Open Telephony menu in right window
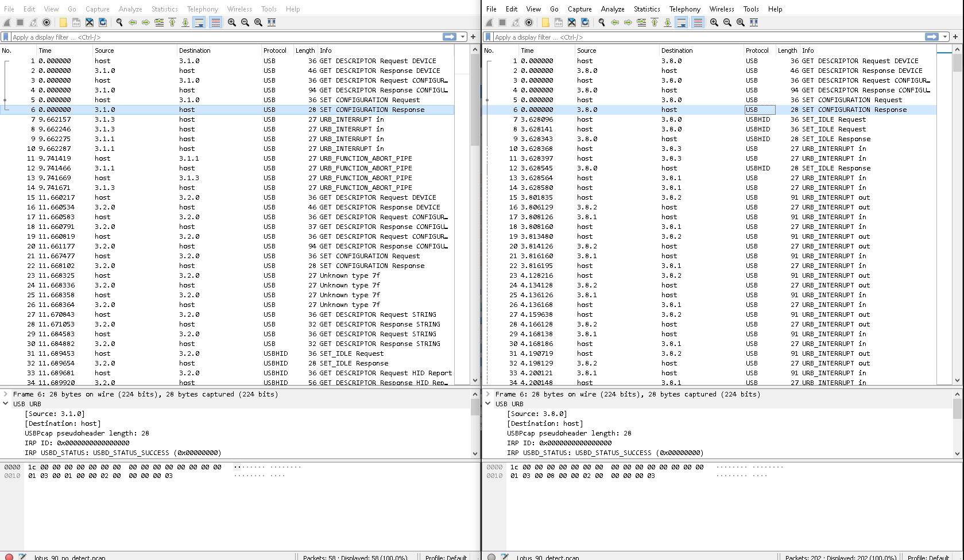964x560 pixels. pos(685,9)
